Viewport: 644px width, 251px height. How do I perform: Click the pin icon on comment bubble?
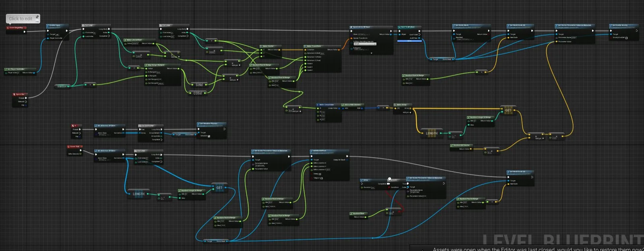click(x=37, y=17)
